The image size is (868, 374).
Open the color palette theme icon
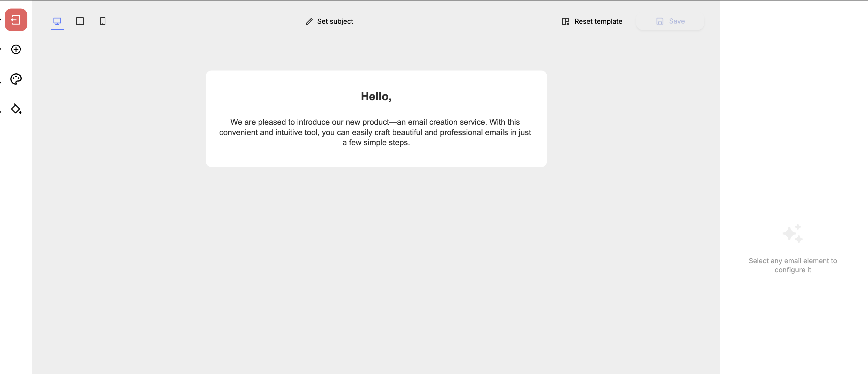(16, 79)
